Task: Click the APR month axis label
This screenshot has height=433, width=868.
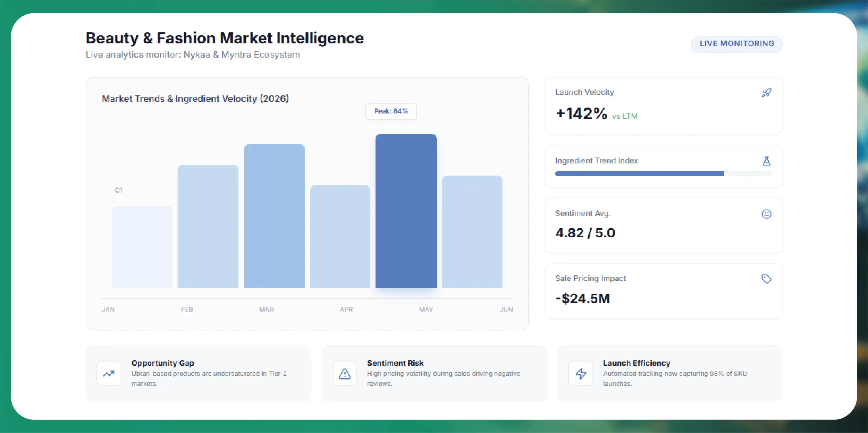Action: [x=346, y=309]
